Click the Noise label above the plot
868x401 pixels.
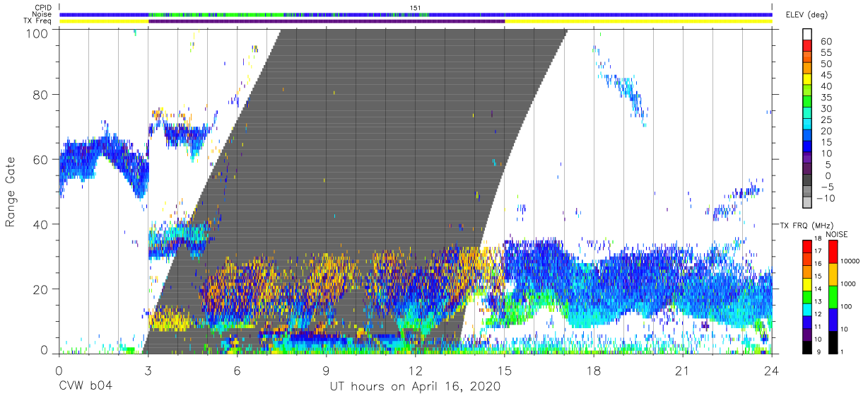click(x=42, y=14)
